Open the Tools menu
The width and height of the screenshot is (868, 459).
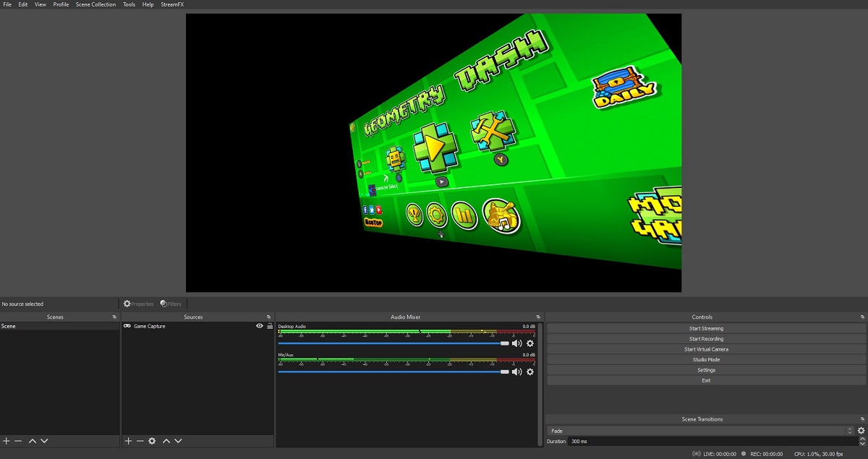129,4
